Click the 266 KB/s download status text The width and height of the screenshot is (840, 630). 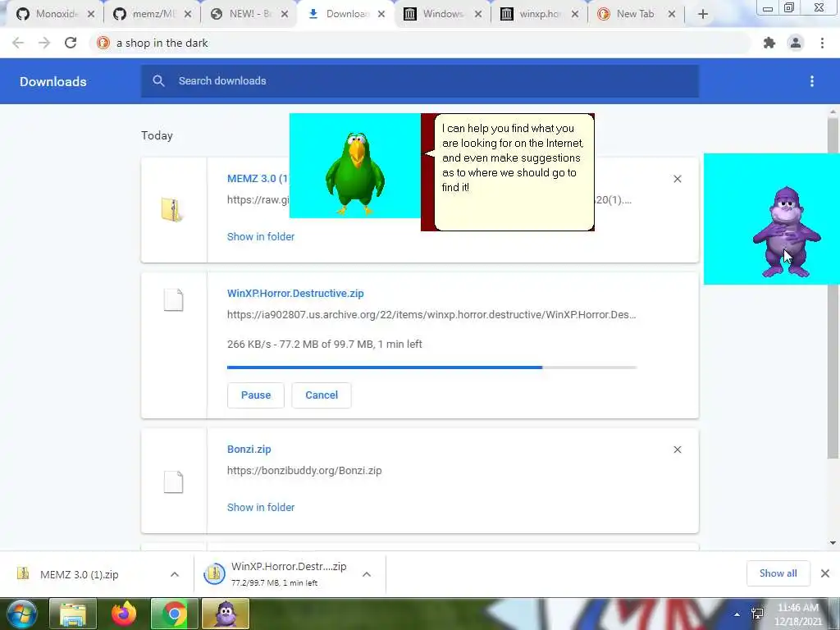click(325, 344)
